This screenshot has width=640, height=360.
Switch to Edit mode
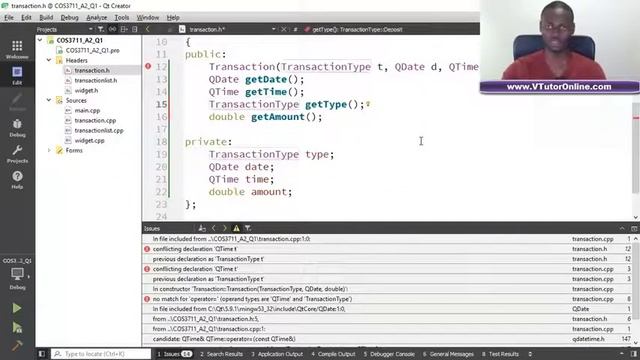[x=17, y=76]
